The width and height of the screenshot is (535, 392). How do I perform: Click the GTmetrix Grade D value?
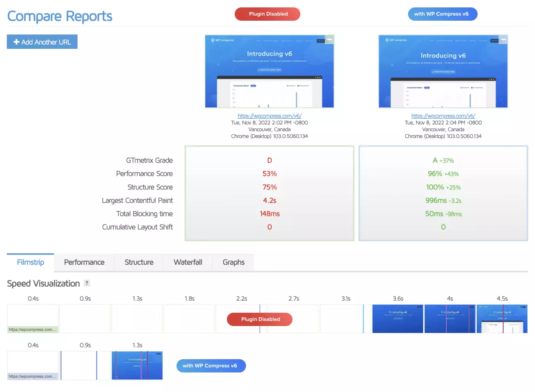click(269, 160)
